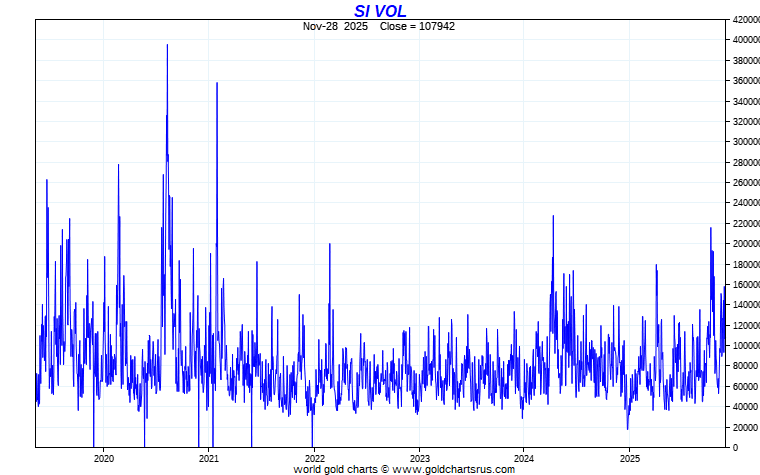
Task: Select the 2022 year marker on the x-axis
Action: 314,458
